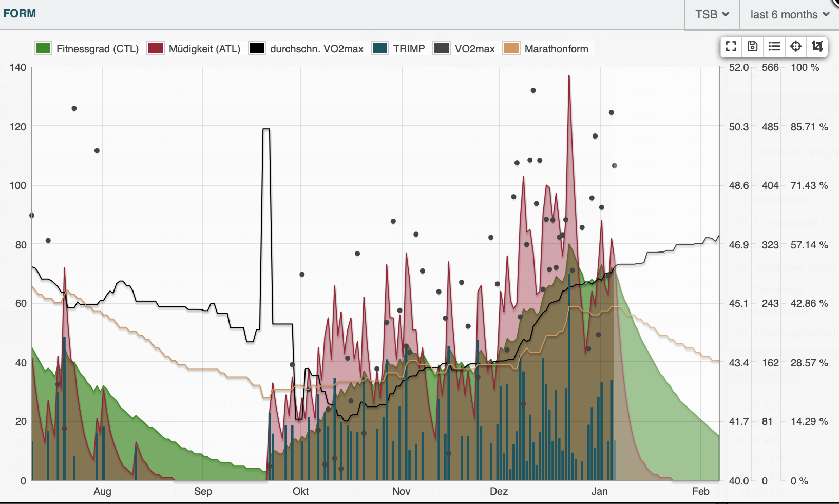Toggle the legend list icon
839x504 pixels.
[x=774, y=46]
